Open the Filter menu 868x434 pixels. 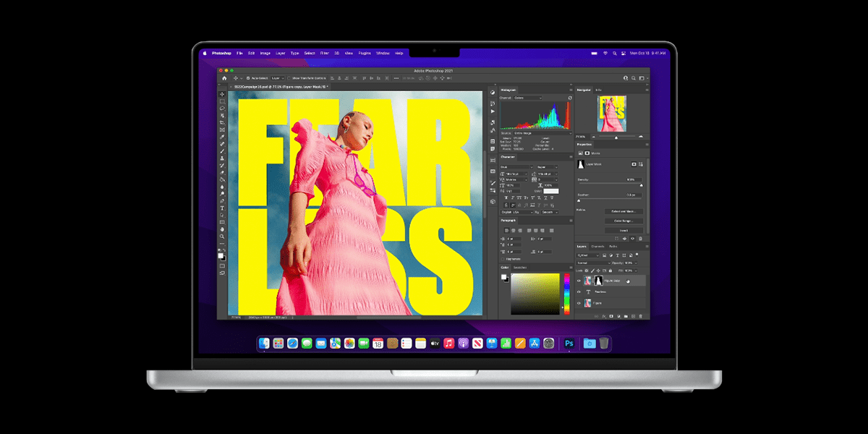point(325,54)
